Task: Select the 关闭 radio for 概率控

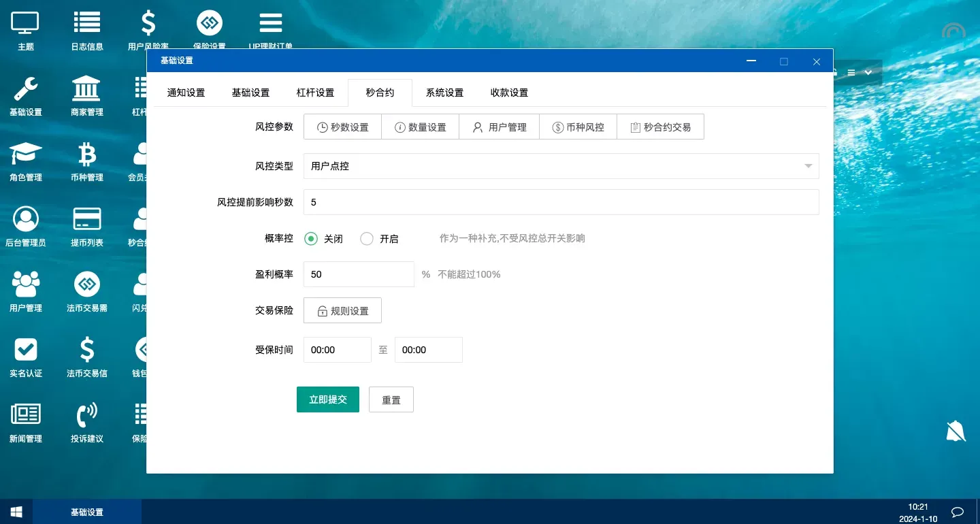Action: coord(311,239)
